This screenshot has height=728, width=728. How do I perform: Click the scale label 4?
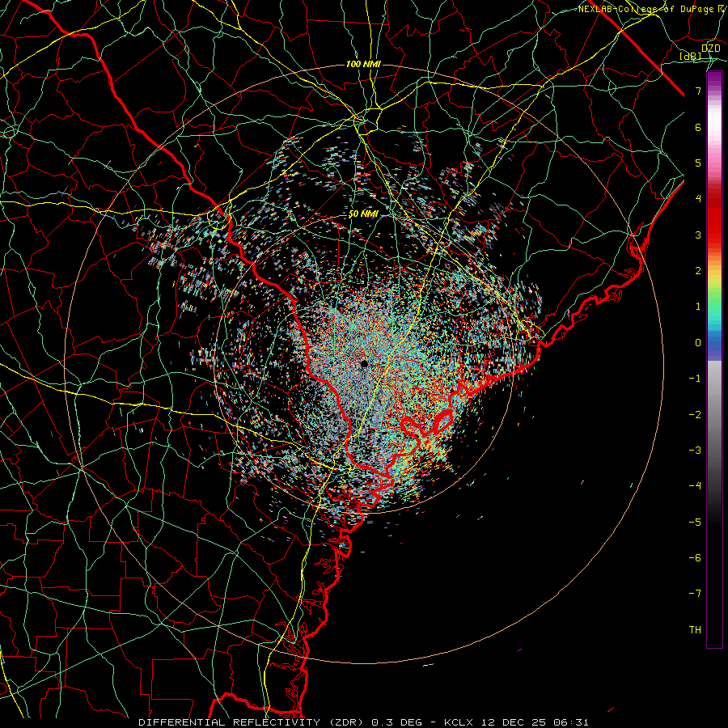[x=698, y=199]
